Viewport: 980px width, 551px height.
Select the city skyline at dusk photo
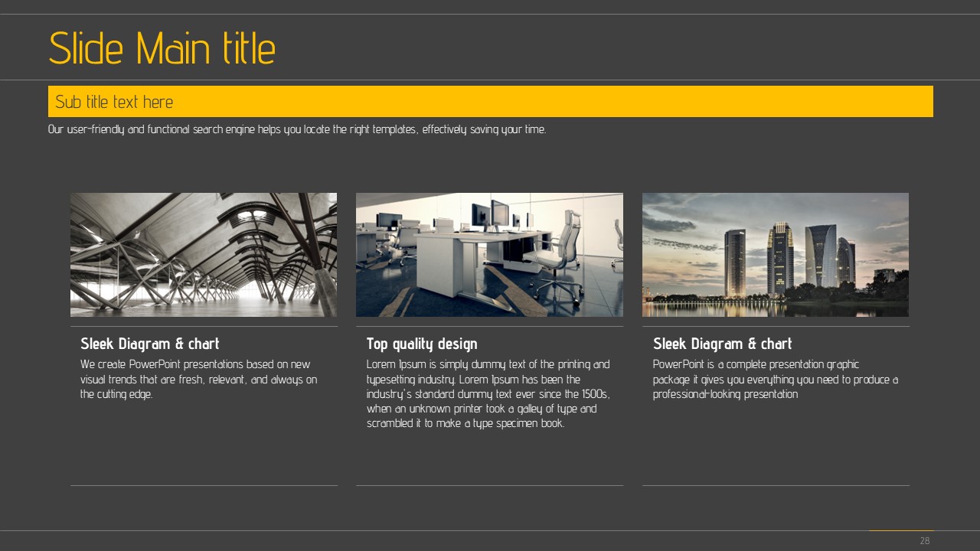click(775, 255)
